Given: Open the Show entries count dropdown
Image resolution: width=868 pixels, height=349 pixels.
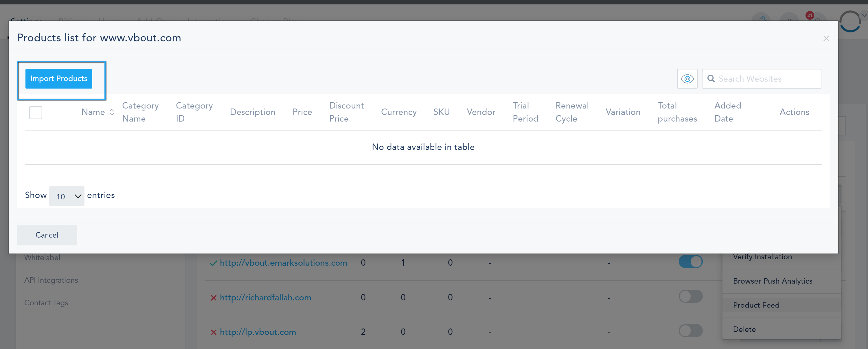Looking at the screenshot, I should [x=67, y=196].
